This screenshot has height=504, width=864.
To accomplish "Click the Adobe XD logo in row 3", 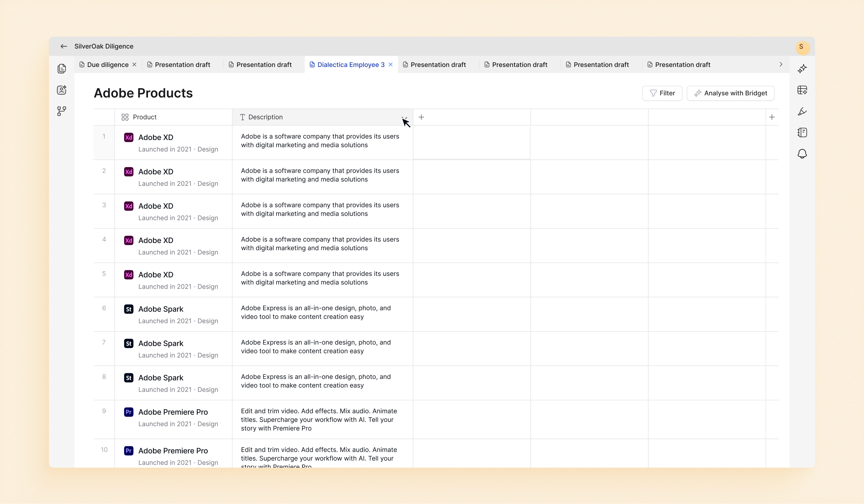I will point(129,206).
